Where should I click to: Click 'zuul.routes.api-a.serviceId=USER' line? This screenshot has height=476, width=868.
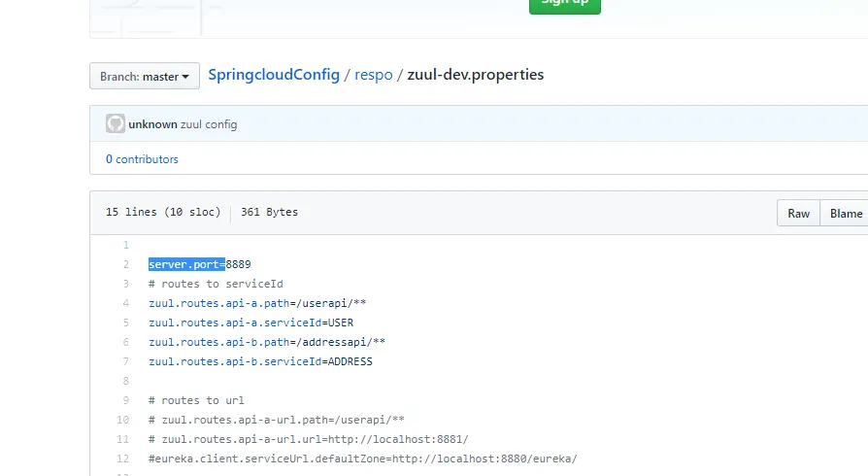pyautogui.click(x=250, y=323)
